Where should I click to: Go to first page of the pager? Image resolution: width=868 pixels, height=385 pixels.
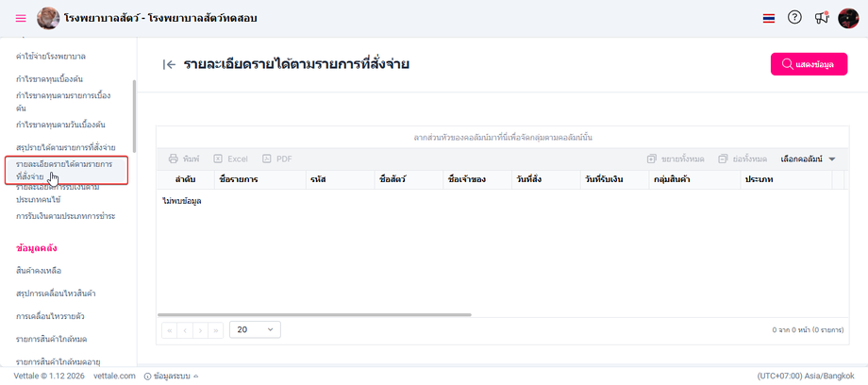[170, 330]
